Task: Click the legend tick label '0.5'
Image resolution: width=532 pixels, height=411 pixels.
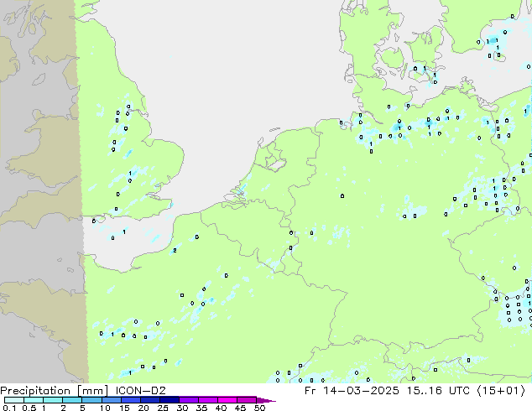Action: pyautogui.click(x=29, y=408)
